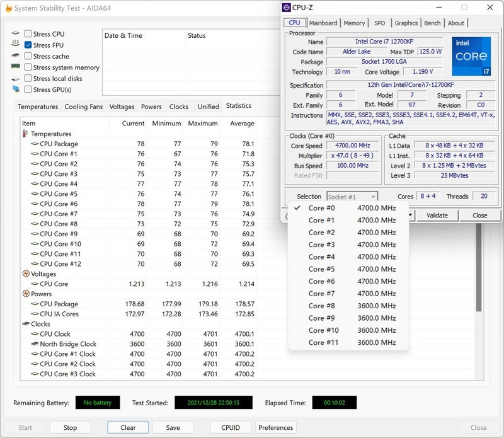Click the Average column header
This screenshot has height=438, width=504.
[243, 124]
